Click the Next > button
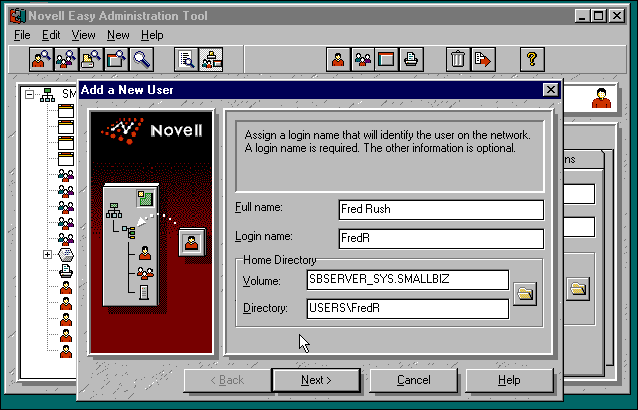This screenshot has height=410, width=638. pos(316,380)
